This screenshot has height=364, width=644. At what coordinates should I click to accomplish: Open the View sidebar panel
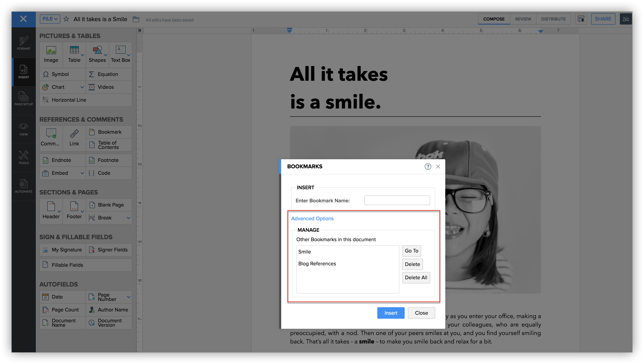coord(24,129)
